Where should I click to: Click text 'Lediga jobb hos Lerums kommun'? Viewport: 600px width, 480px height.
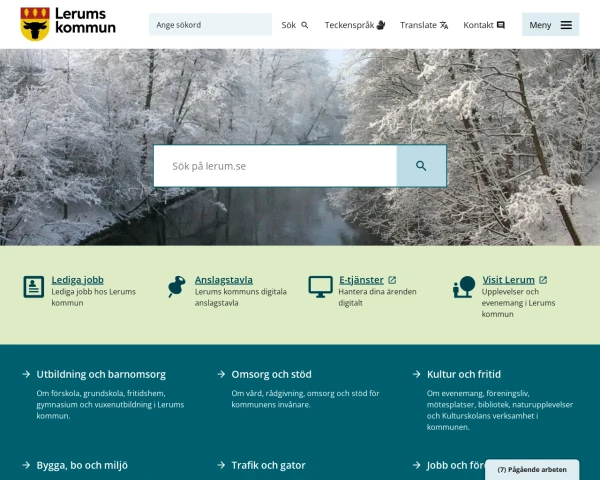(93, 297)
